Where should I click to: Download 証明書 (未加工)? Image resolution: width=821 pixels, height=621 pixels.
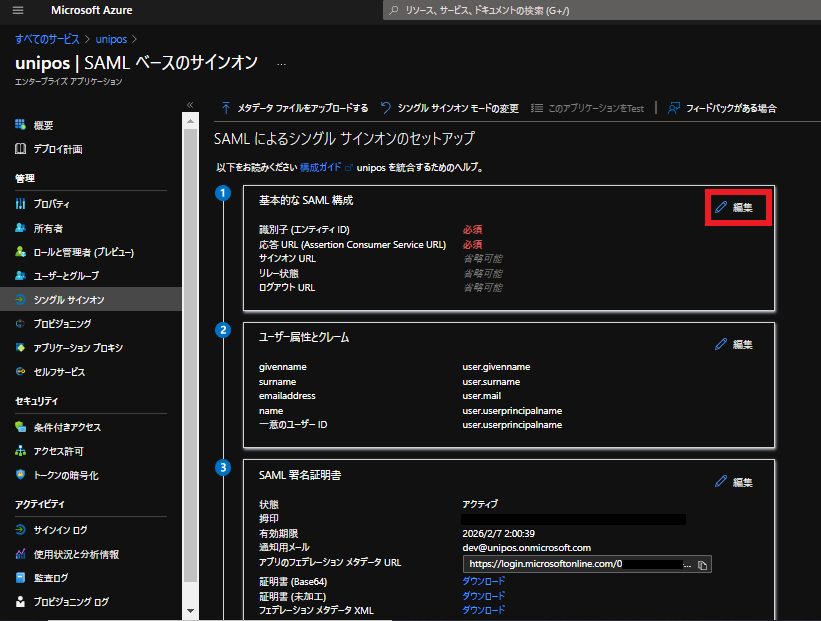tap(484, 595)
